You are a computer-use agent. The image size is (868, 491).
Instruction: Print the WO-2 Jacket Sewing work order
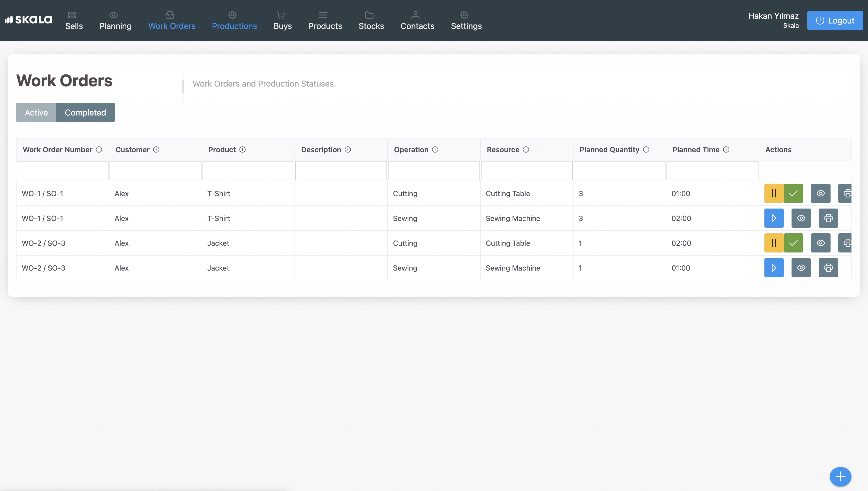pos(828,267)
